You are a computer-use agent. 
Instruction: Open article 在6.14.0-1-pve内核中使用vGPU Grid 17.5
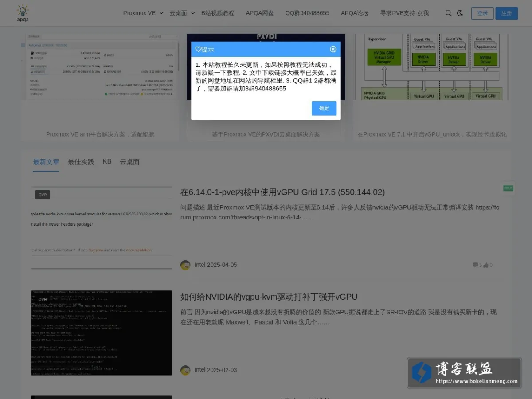pos(282,192)
